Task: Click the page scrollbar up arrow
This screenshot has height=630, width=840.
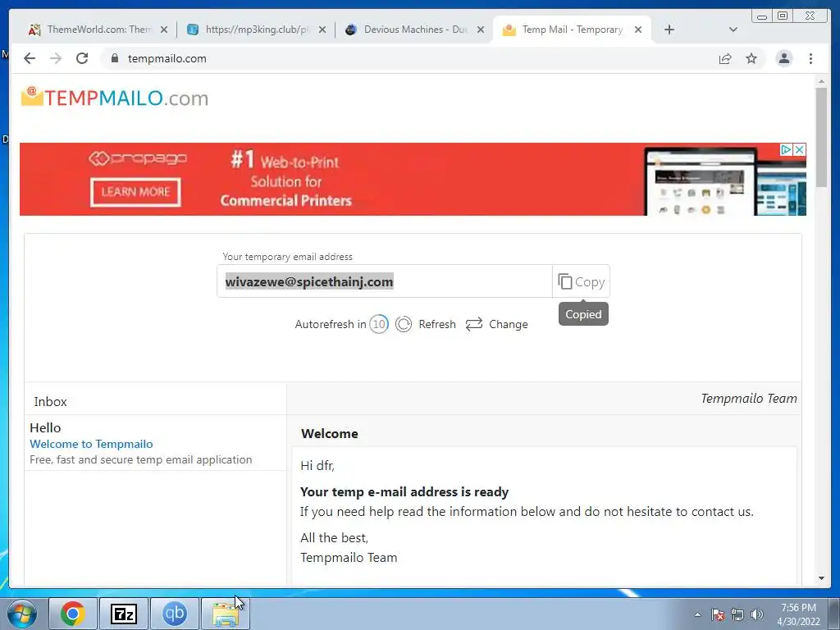Action: pos(821,81)
